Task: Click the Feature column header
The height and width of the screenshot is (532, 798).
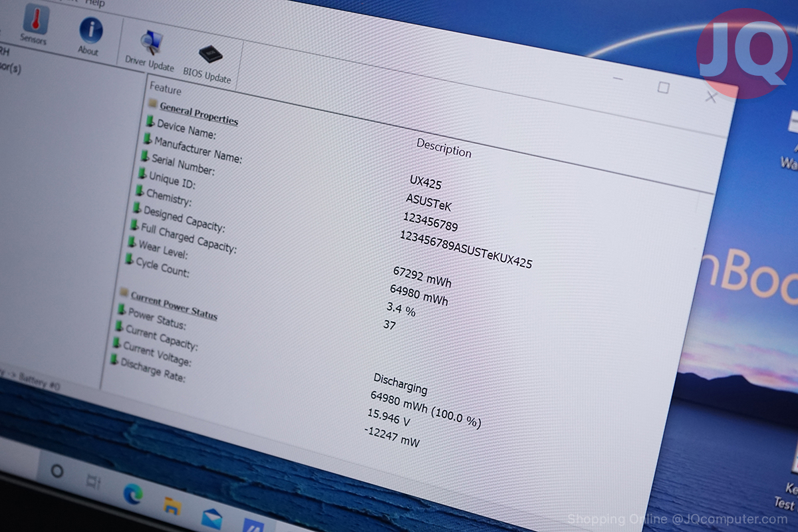Action: [x=166, y=88]
